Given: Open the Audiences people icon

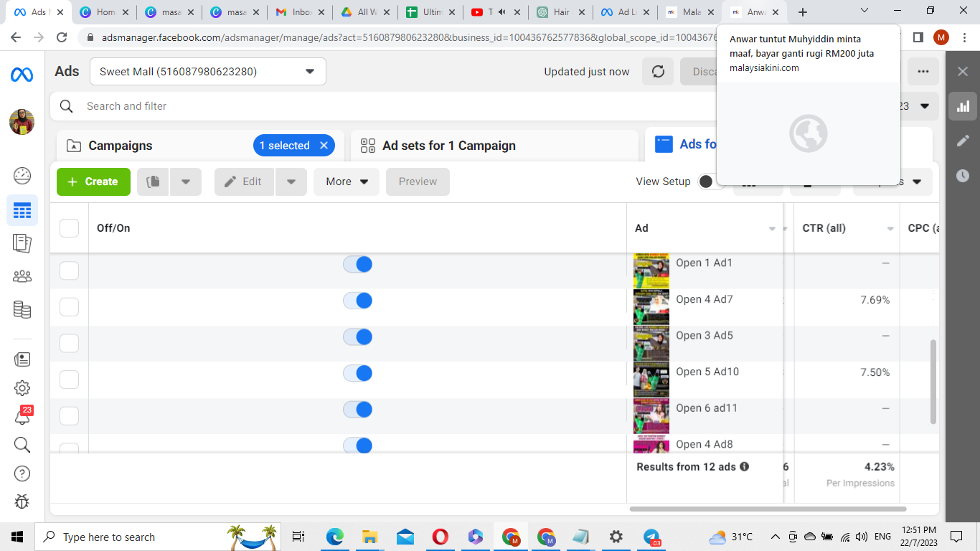Looking at the screenshot, I should pos(22,276).
